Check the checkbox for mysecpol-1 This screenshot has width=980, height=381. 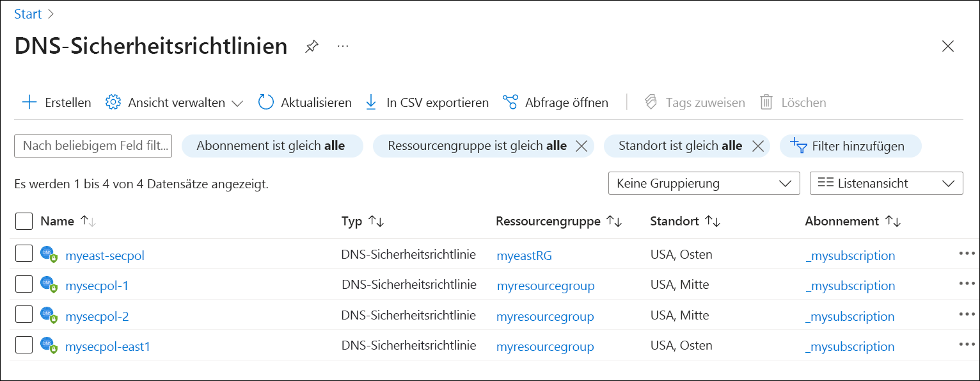tap(24, 284)
